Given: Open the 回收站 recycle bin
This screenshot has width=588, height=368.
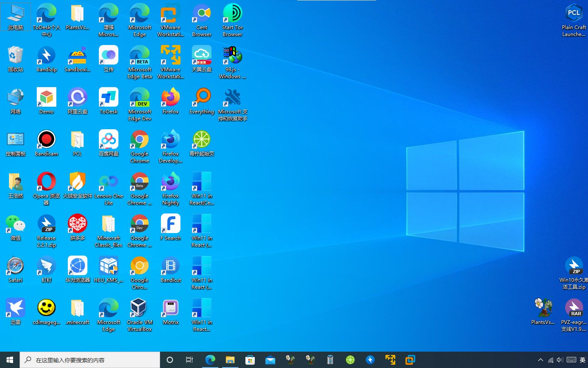Looking at the screenshot, I should click(x=16, y=59).
